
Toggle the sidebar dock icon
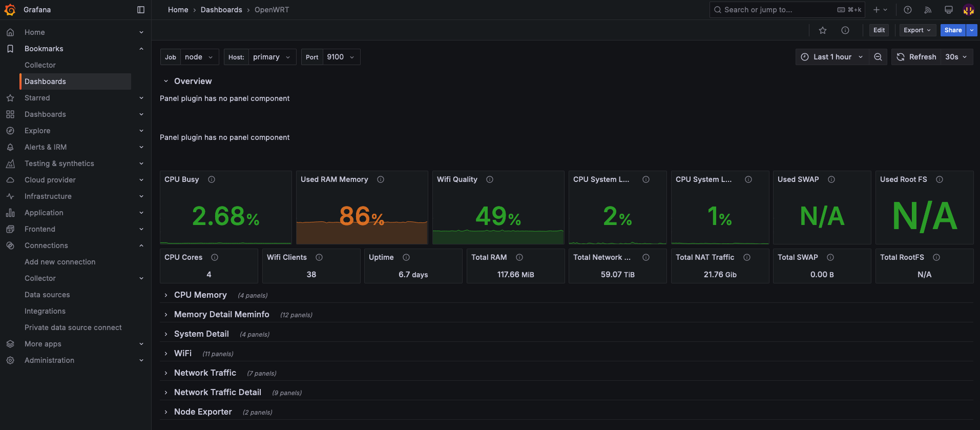click(x=141, y=10)
